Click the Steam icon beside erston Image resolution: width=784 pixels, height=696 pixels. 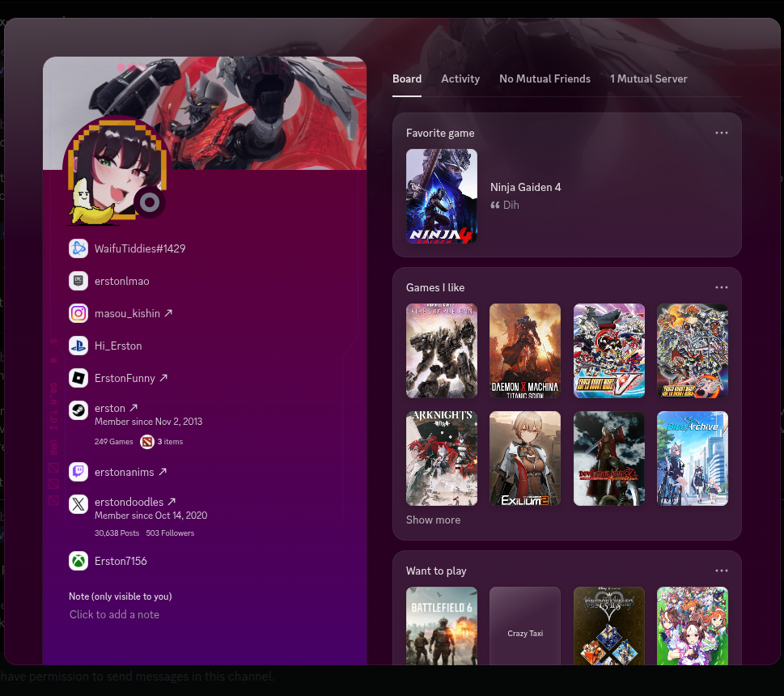tap(78, 410)
